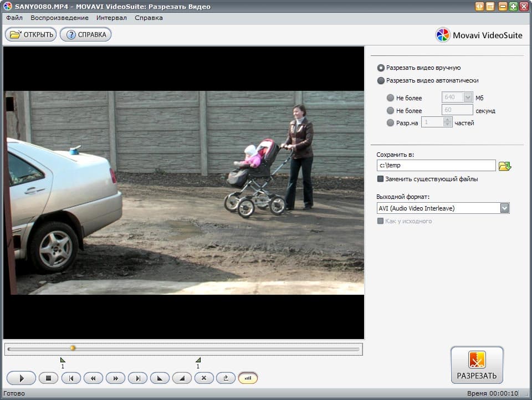Click the fast-forward double-arrow button
532x400 pixels.
pyautogui.click(x=115, y=378)
